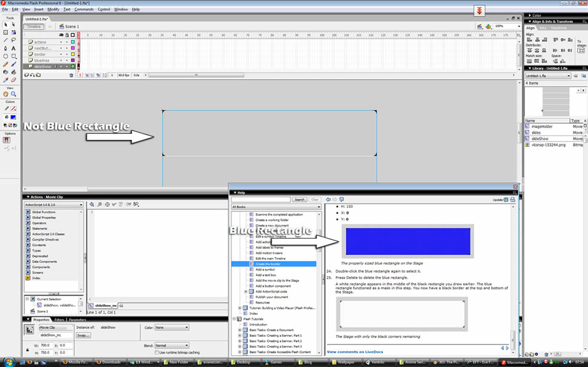Open the Library document dropdown
Image resolution: width=588 pixels, height=367 pixels.
pos(548,76)
